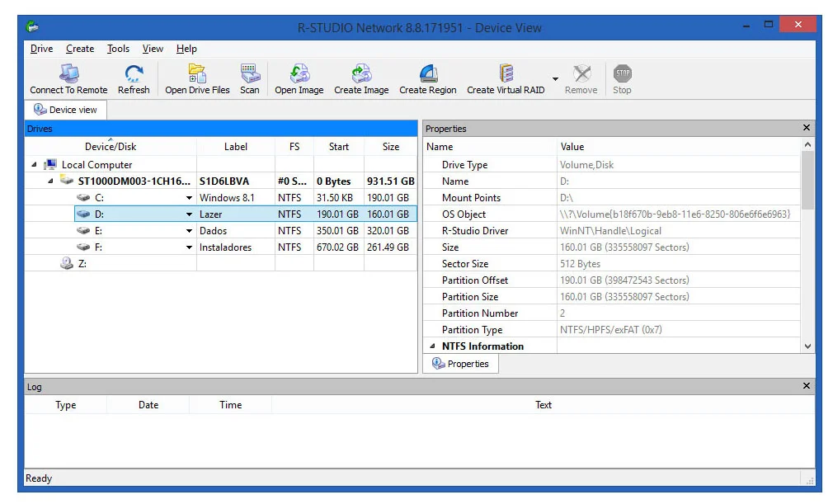The image size is (833, 504).
Task: Open the Drive menu
Action: coord(41,49)
